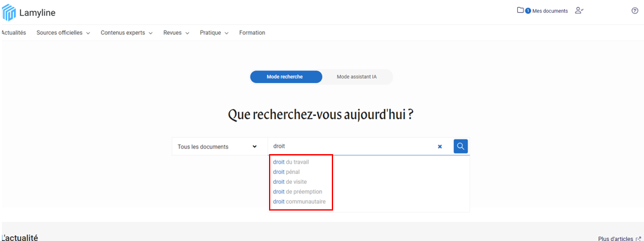Expand the Revues menu
644x241 pixels.
click(x=176, y=33)
